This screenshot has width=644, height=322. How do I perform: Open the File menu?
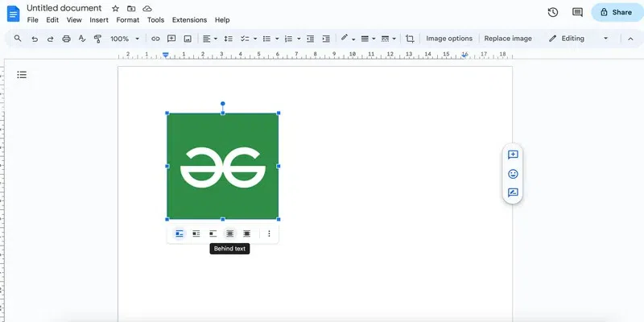(x=32, y=19)
